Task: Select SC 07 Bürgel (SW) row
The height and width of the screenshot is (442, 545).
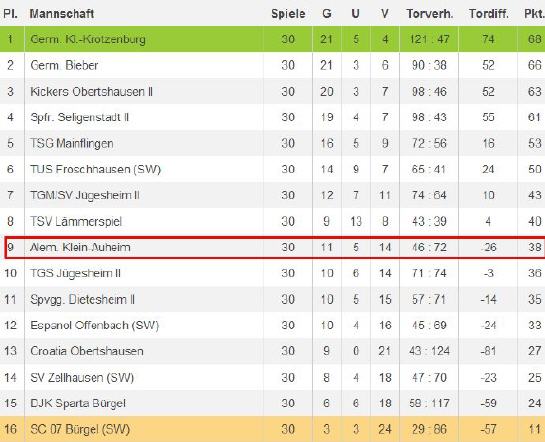Action: (x=272, y=429)
